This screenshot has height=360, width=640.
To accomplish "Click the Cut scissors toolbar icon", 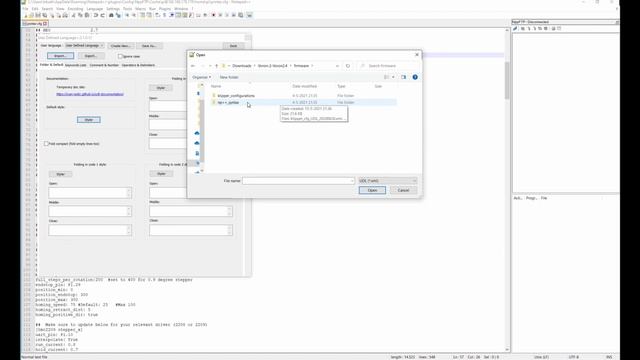I will pos(73,15).
